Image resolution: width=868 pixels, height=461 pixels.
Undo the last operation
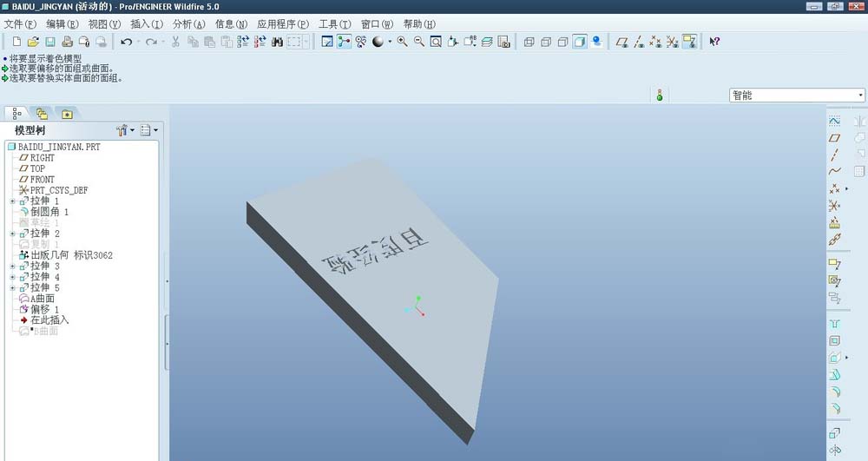coord(126,42)
